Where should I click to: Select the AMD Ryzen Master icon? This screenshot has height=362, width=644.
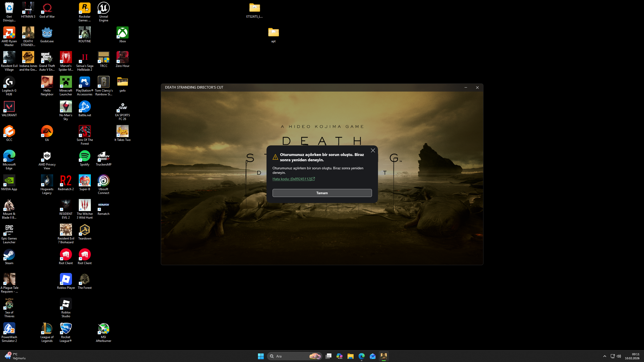(x=9, y=37)
